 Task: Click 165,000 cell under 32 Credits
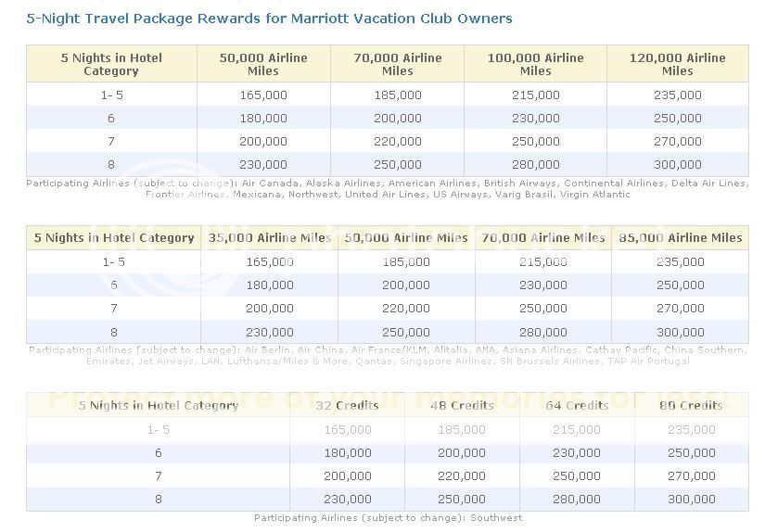tap(347, 430)
